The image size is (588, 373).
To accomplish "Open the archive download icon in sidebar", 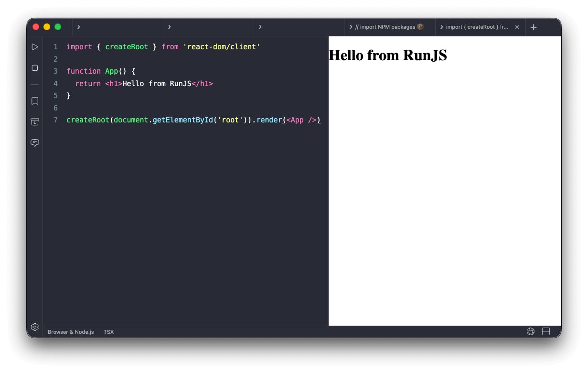I will coord(35,122).
